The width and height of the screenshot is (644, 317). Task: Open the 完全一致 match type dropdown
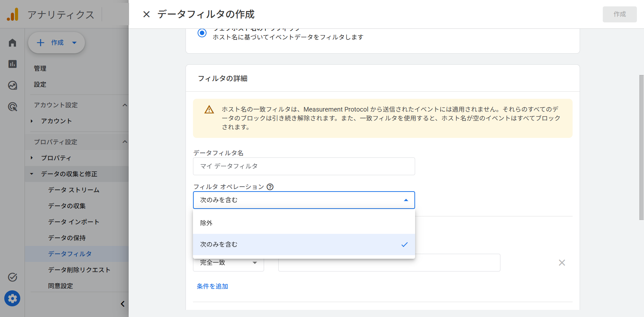point(229,263)
